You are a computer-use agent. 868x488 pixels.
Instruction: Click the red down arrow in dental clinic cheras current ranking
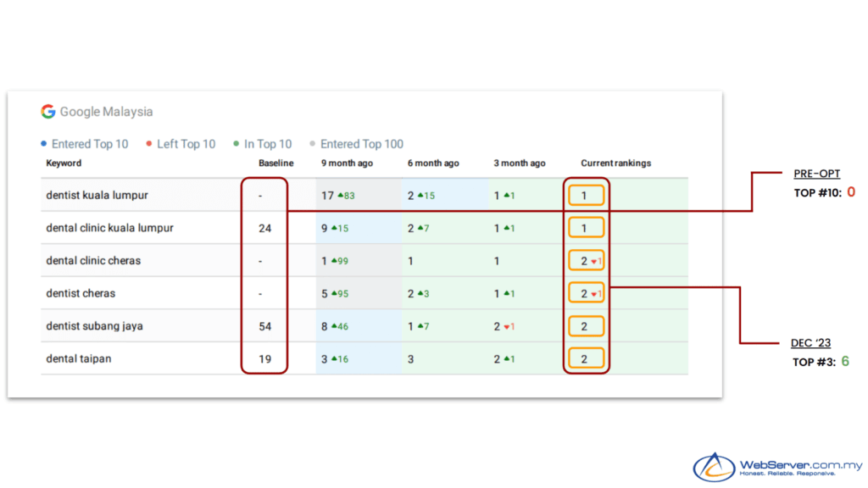594,262
